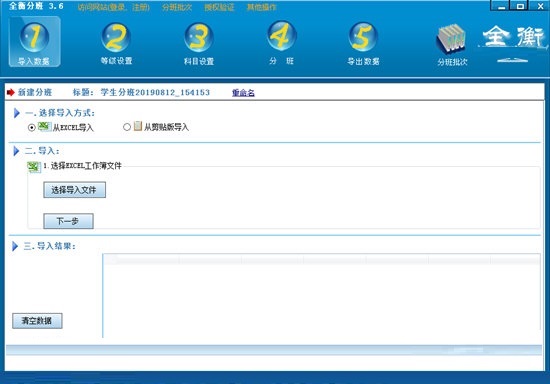Open step 3 科目设置

[x=199, y=44]
